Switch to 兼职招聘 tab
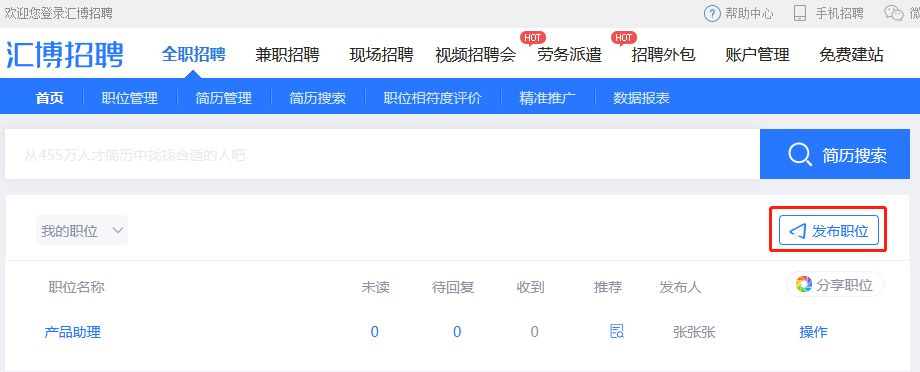Viewport: 920px width, 372px height. [x=288, y=55]
